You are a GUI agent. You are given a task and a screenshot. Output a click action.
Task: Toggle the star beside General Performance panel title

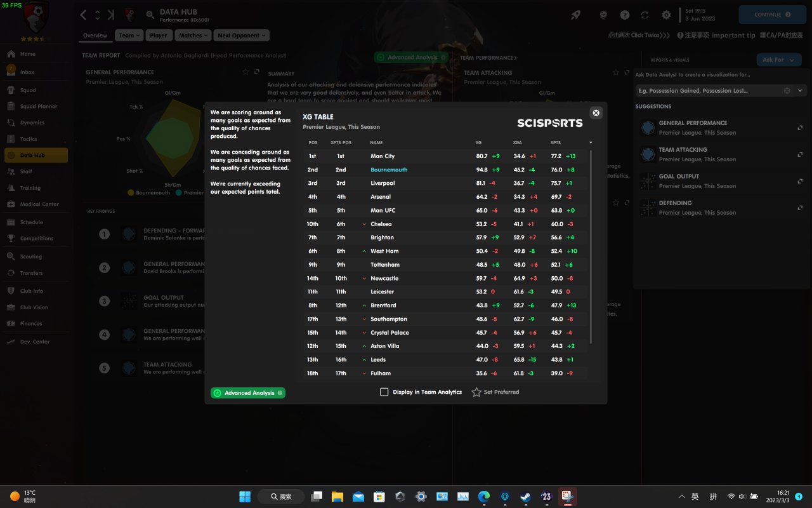tap(246, 72)
